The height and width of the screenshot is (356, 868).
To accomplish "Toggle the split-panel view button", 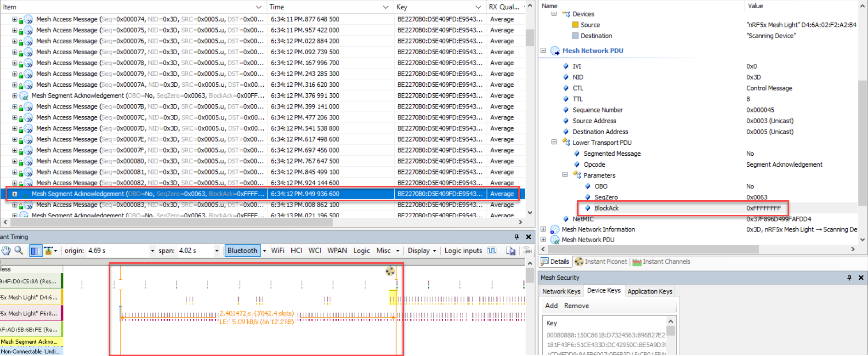I will click(x=35, y=251).
